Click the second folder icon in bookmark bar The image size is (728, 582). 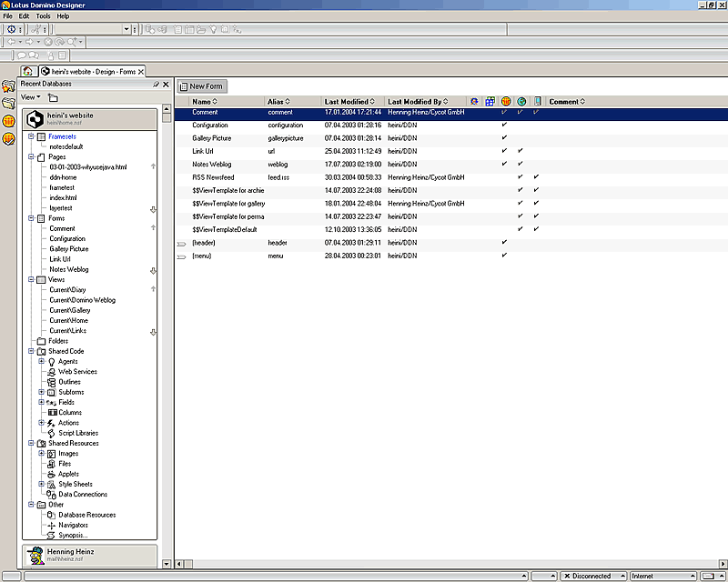click(x=8, y=103)
